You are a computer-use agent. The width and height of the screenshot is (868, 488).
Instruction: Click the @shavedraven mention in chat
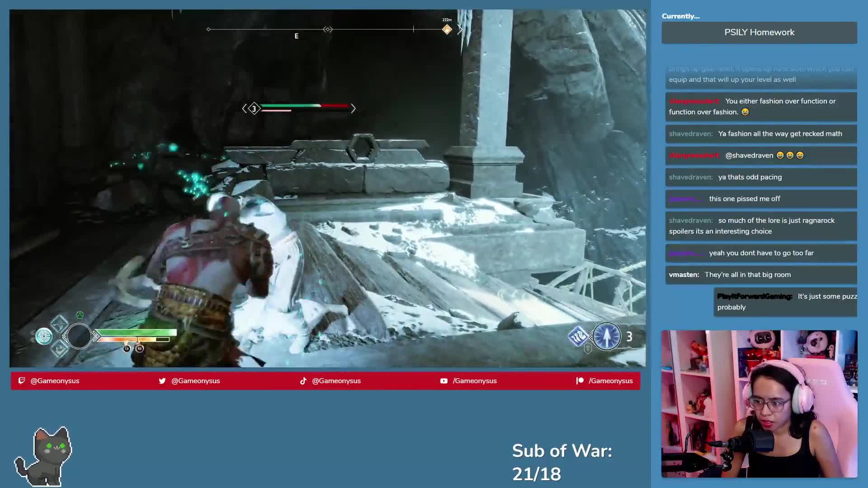pos(749,155)
